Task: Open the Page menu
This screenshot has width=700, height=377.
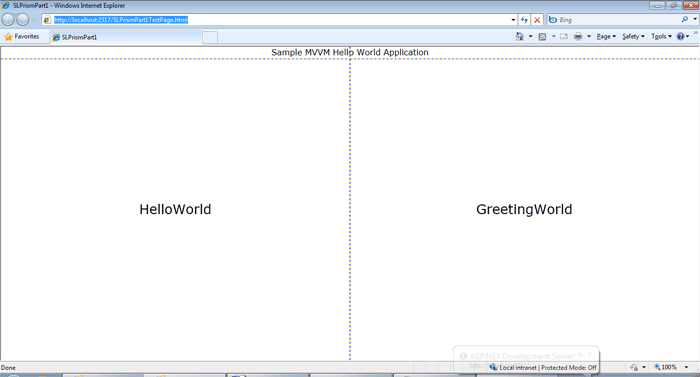Action: click(x=606, y=37)
